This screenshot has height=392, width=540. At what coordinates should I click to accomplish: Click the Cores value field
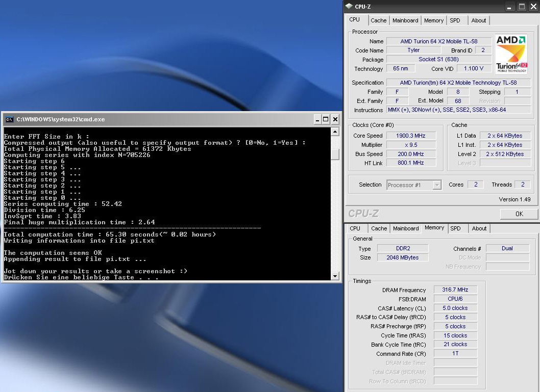point(476,185)
